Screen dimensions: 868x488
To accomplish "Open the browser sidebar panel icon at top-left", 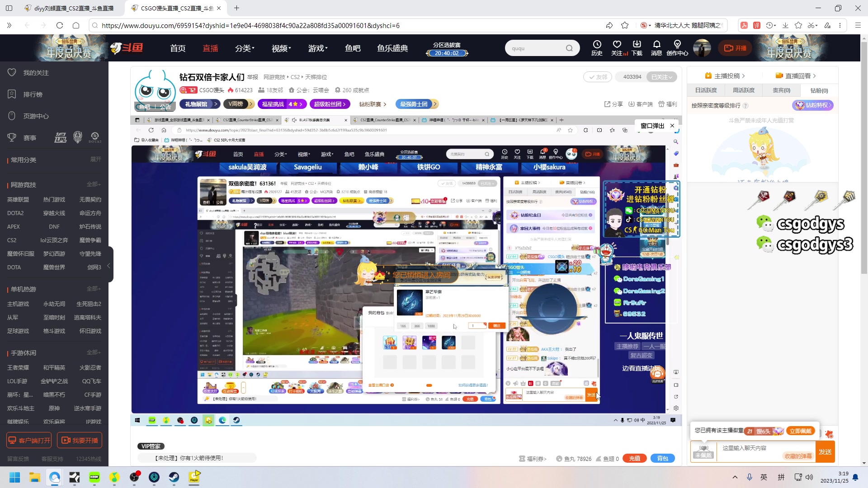I will tap(9, 8).
